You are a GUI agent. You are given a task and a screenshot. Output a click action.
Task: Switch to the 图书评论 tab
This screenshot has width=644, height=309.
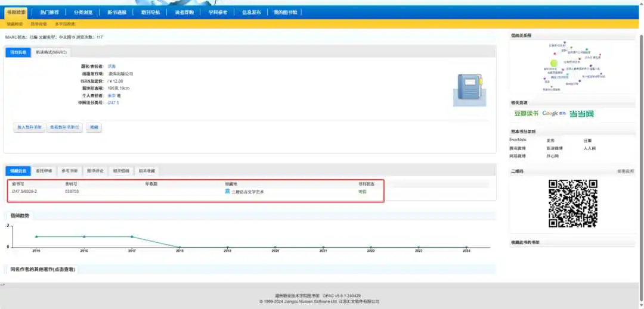click(95, 171)
